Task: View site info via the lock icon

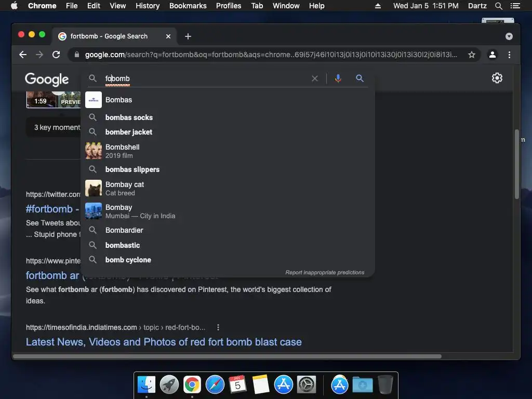Action: 77,55
